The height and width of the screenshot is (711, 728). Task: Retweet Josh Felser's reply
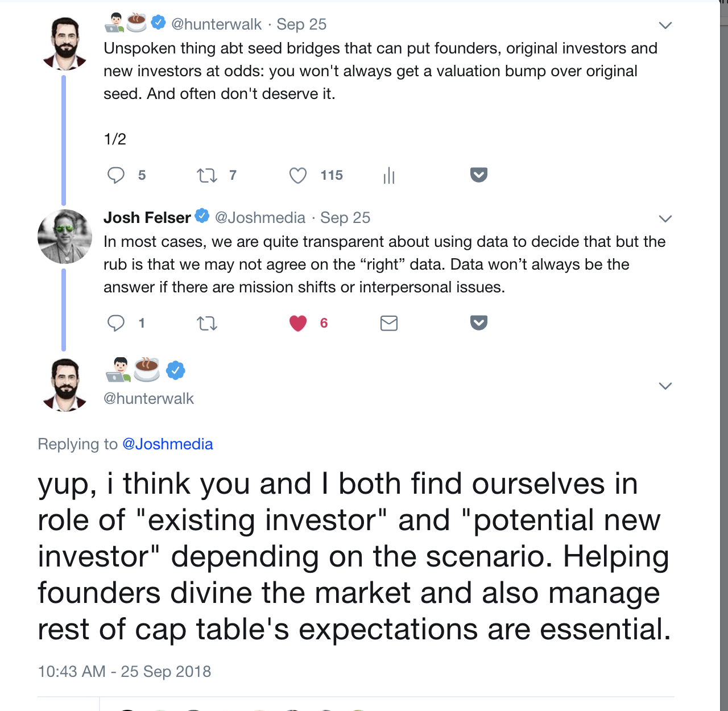pyautogui.click(x=207, y=324)
